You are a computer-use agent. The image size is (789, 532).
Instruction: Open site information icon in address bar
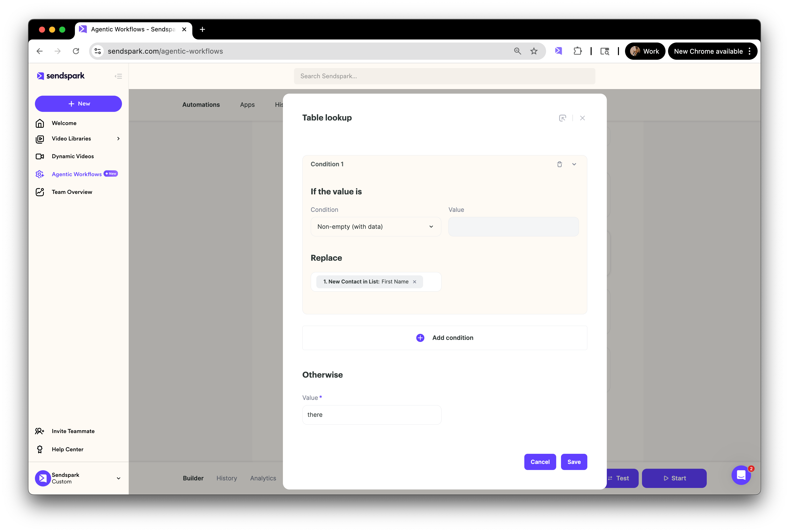pyautogui.click(x=98, y=51)
